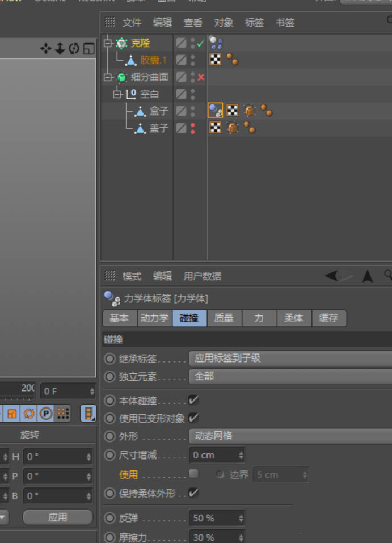
Task: Open the 文件 menu
Action: (132, 23)
